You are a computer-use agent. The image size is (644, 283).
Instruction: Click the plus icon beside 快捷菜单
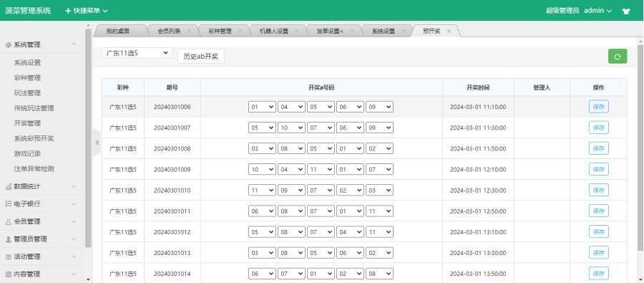pos(68,11)
